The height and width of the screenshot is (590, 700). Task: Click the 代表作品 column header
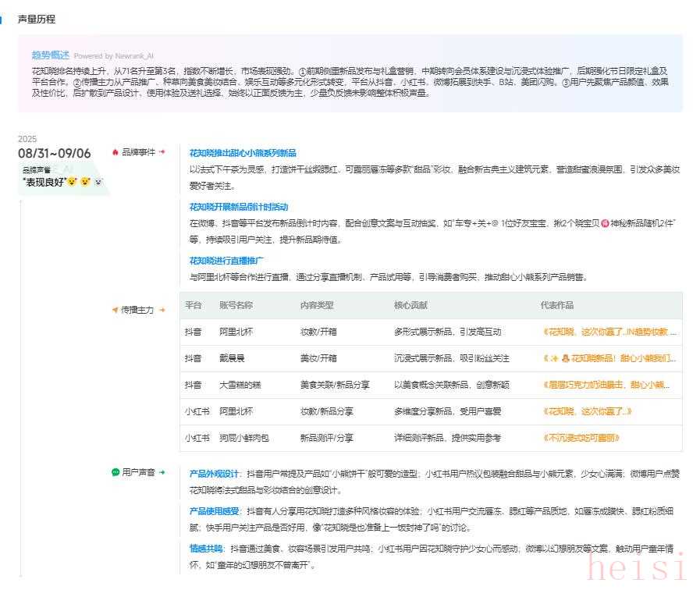[556, 305]
